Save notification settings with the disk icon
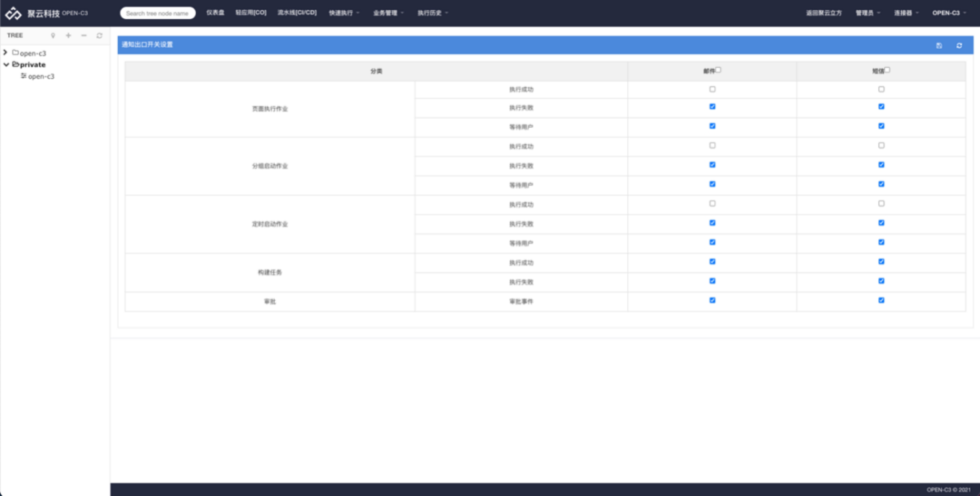The width and height of the screenshot is (980, 496). tap(939, 46)
